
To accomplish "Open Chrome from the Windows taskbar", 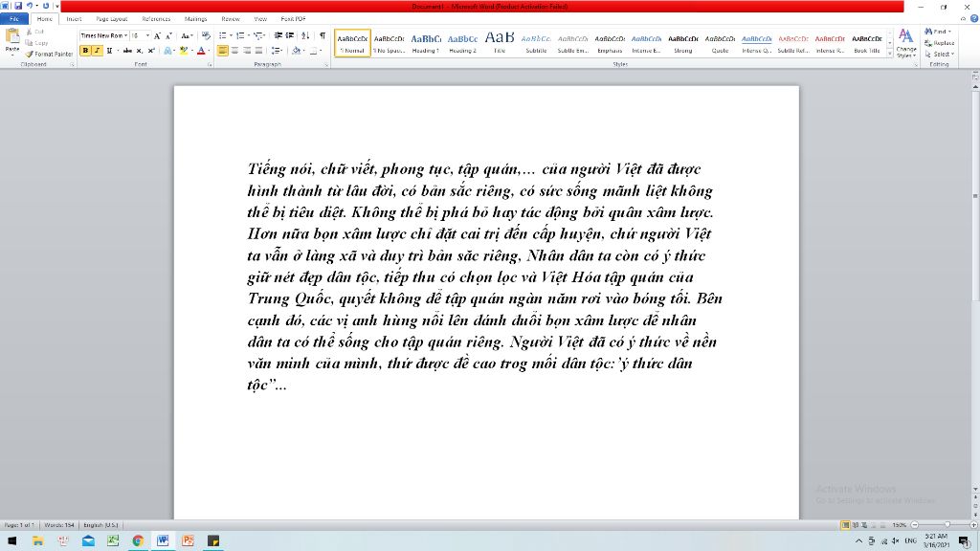I will pos(138,541).
